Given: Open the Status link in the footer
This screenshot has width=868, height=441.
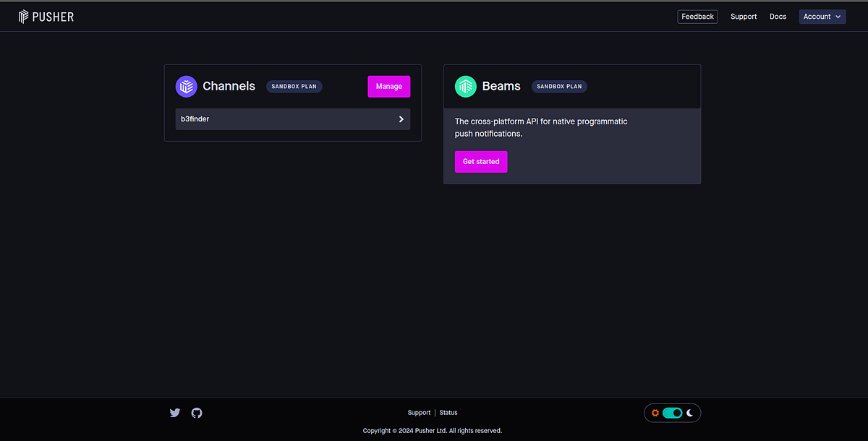Looking at the screenshot, I should (x=448, y=412).
